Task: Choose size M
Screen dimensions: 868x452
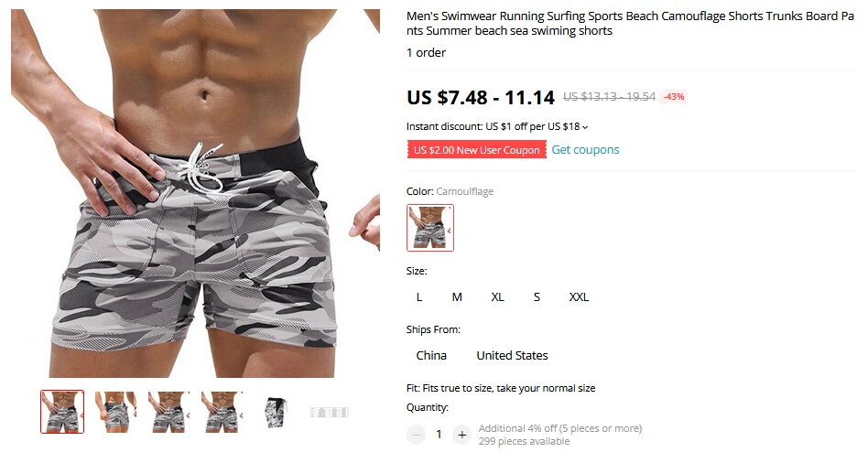Action: pyautogui.click(x=457, y=297)
